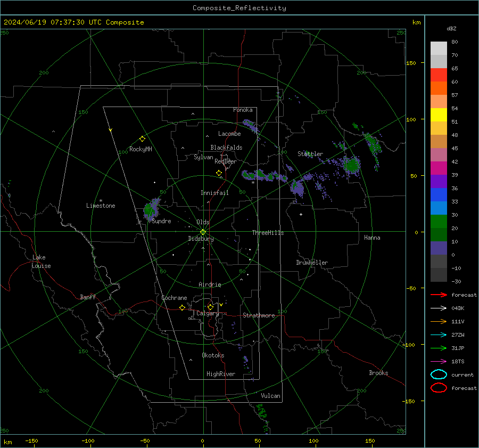Click the Olds label
Screen dimensions: 479x448
pyautogui.click(x=203, y=222)
